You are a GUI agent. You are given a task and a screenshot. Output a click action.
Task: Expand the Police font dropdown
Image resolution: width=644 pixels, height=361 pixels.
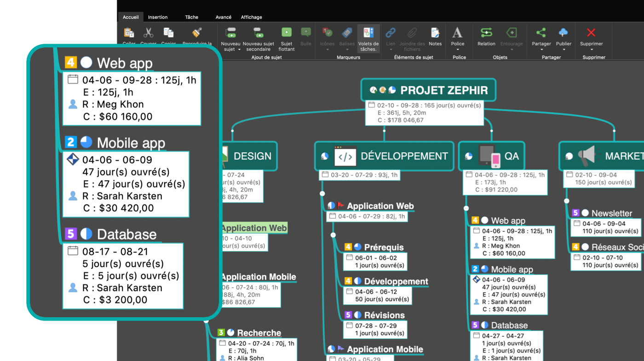458,50
